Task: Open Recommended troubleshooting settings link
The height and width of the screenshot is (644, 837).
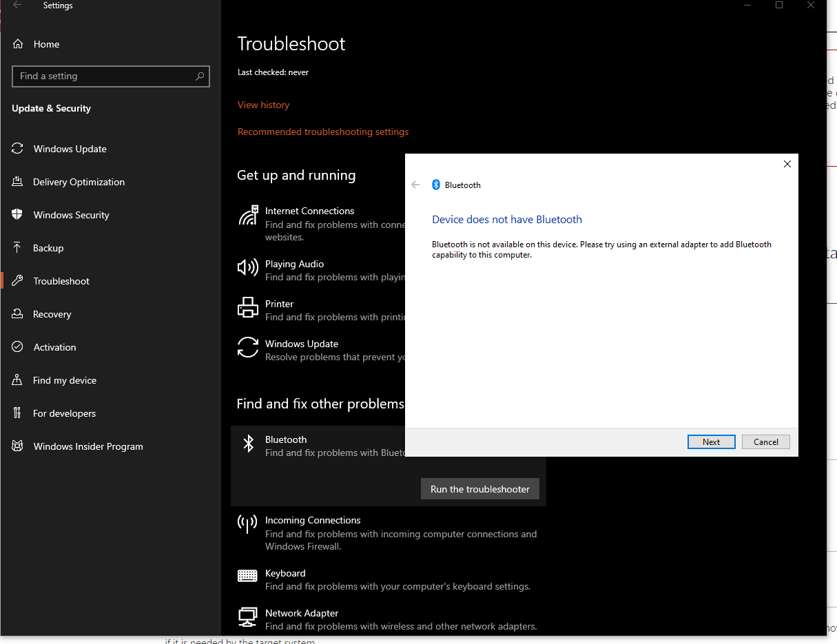Action: point(323,132)
